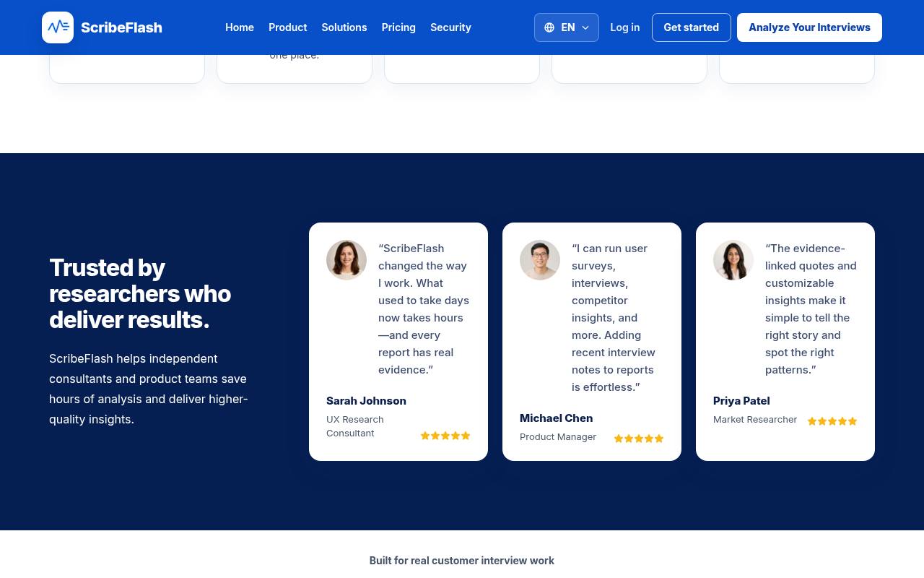Viewport: 924px width, 578px height.
Task: Click the name Sarah Johnson
Action: pyautogui.click(x=366, y=401)
